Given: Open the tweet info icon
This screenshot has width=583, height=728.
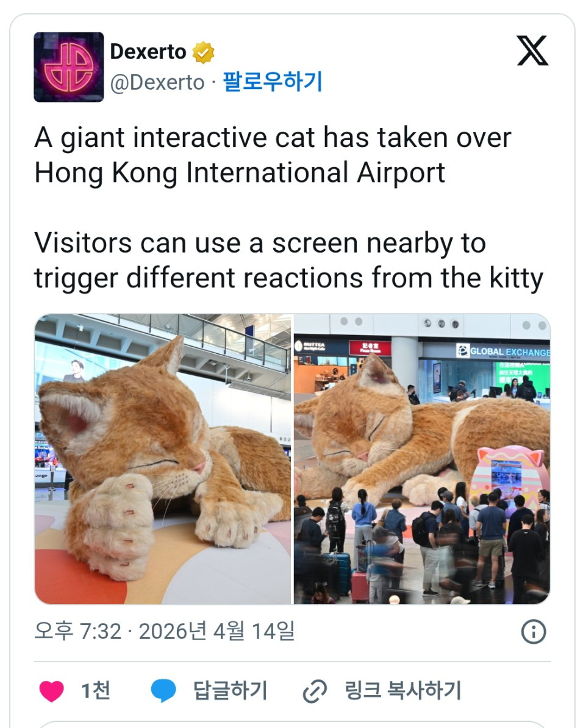Looking at the screenshot, I should [x=534, y=632].
